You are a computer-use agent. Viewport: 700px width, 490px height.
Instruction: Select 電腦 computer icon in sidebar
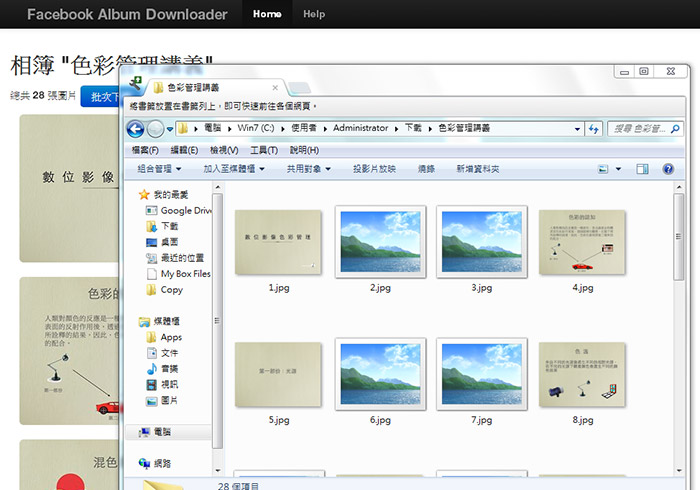click(144, 432)
